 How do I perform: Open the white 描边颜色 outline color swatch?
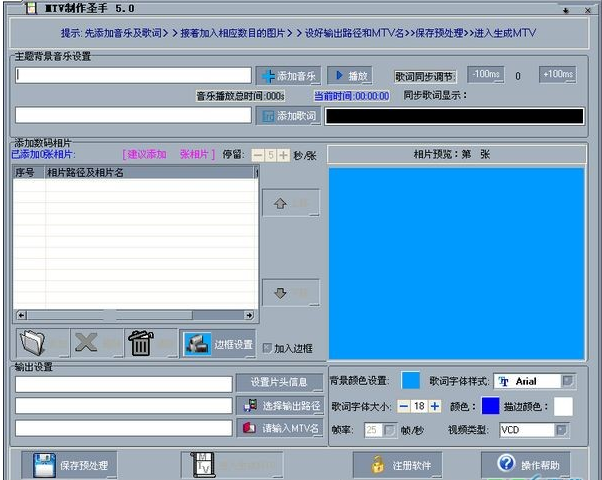tap(563, 407)
